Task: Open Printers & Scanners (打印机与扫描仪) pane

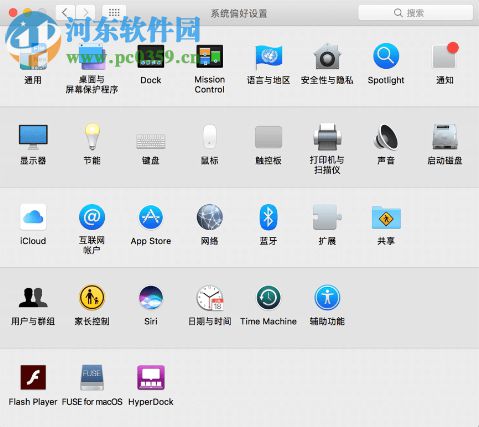Action: (x=327, y=137)
